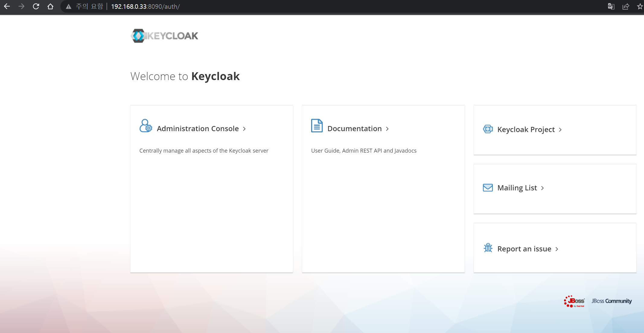Click the Keycloak logo at top
This screenshot has height=333, width=644.
(165, 36)
